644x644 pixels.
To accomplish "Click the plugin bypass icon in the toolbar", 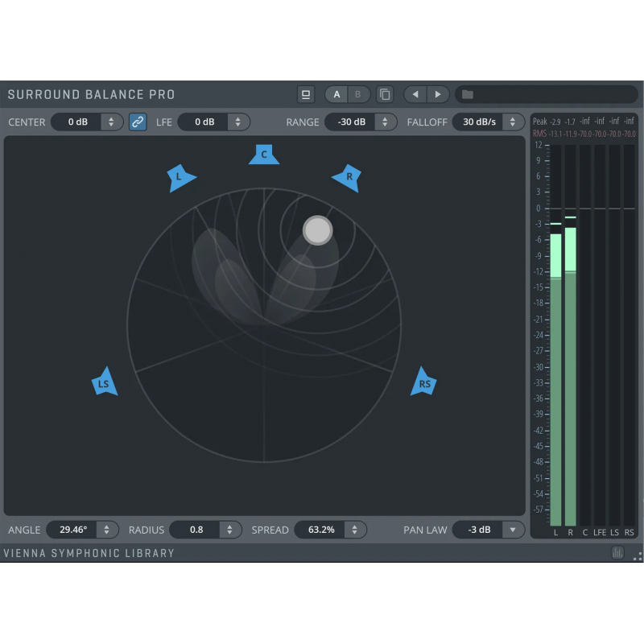I will [306, 94].
